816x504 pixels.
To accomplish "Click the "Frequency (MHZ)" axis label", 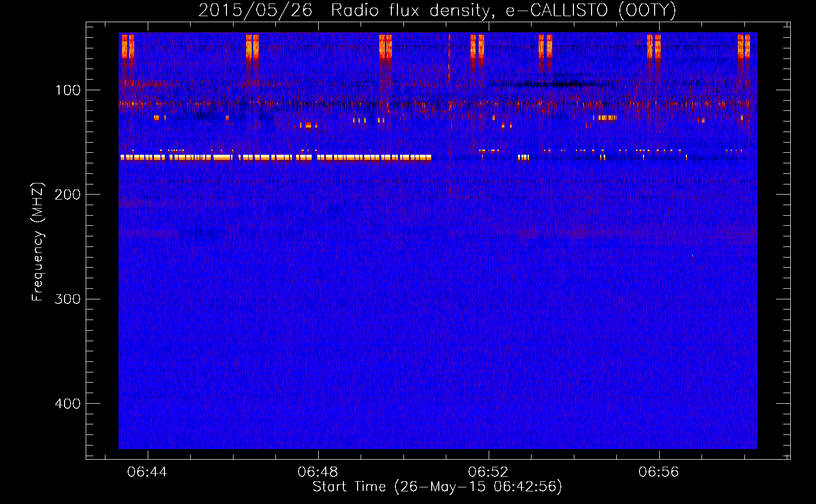I will 38,242.
